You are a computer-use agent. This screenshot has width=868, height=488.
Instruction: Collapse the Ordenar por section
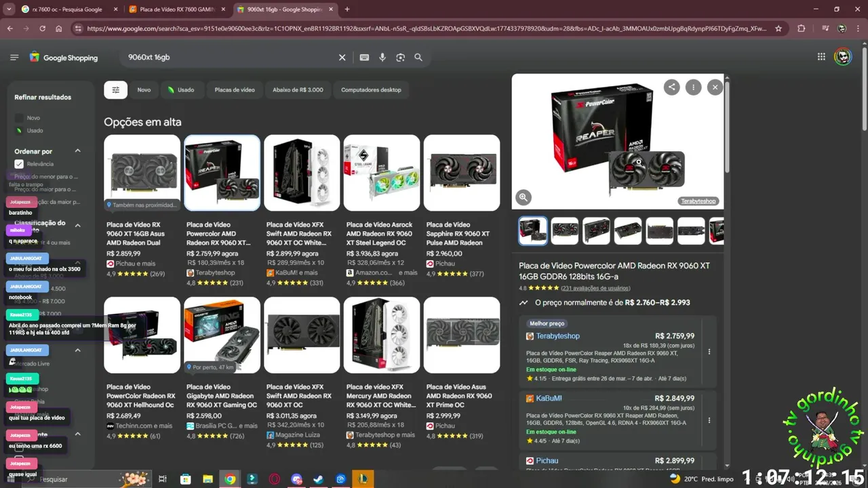click(x=77, y=151)
